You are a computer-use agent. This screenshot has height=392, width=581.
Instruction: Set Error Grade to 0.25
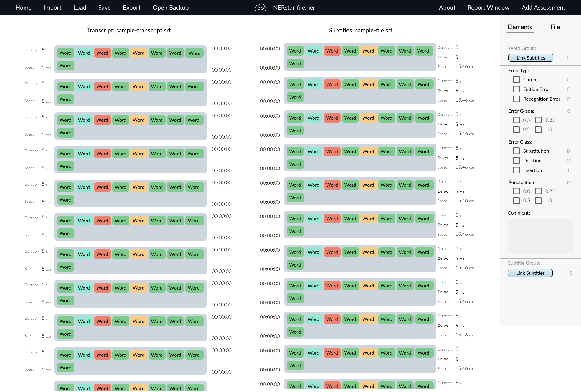(538, 120)
